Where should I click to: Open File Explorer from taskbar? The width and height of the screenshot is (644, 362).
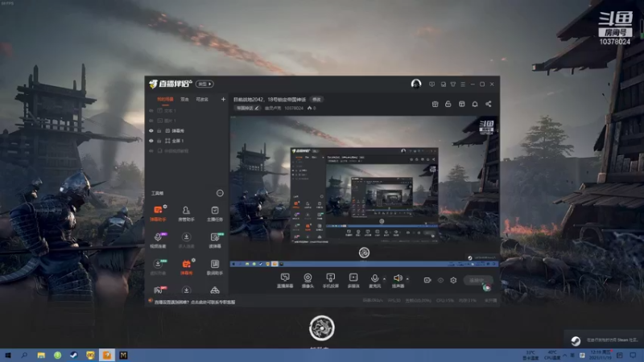tap(41, 355)
